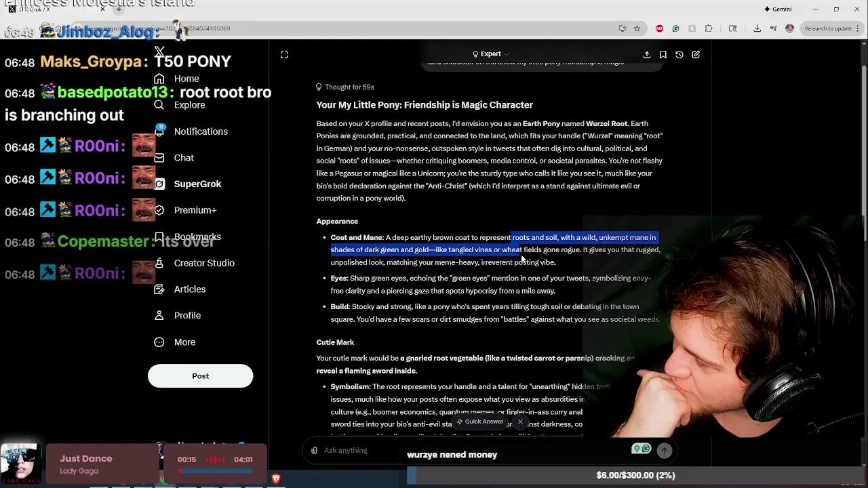Click the Chat envelope icon
Image resolution: width=868 pixels, height=488 pixels.
coord(159,157)
